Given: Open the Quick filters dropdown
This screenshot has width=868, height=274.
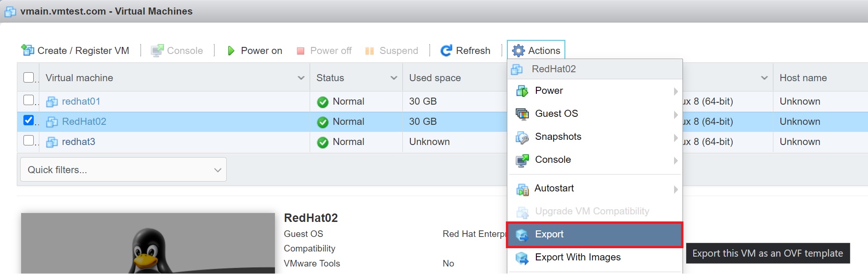Looking at the screenshot, I should [123, 170].
